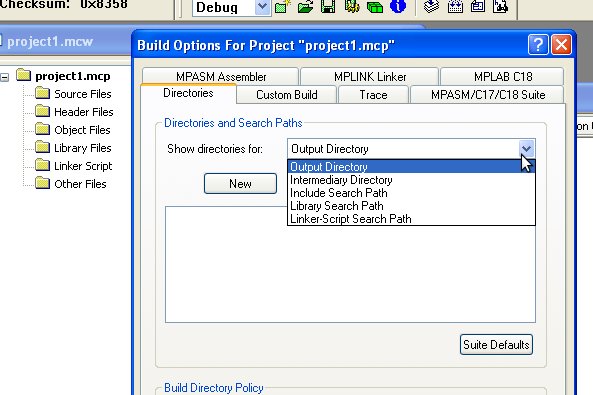The width and height of the screenshot is (593, 395).
Task: Choose Include Search Path from the list
Action: (411, 193)
